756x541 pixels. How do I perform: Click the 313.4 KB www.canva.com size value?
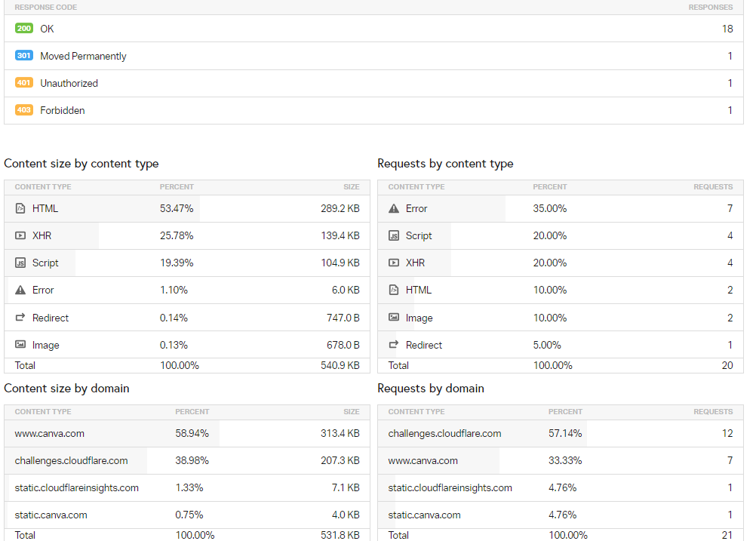(340, 433)
